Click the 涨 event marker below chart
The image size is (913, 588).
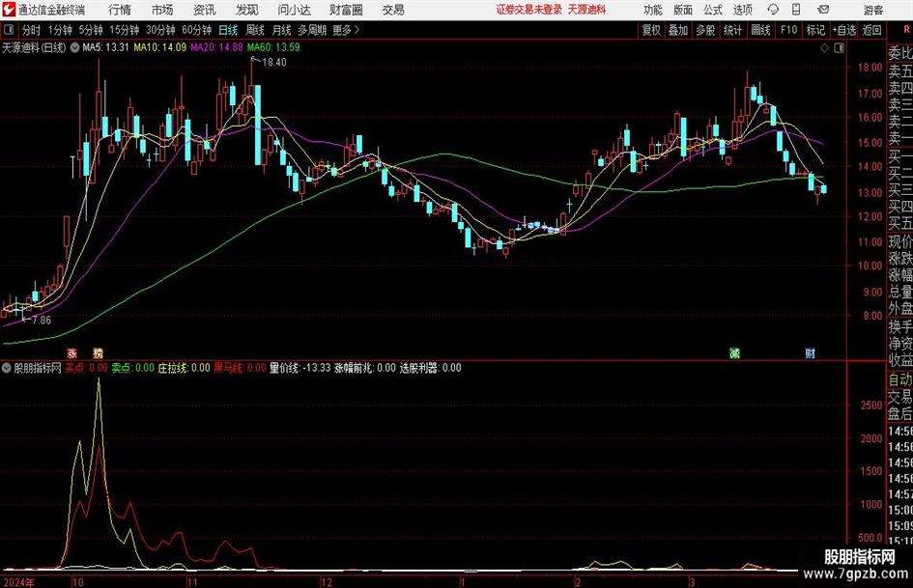72,352
